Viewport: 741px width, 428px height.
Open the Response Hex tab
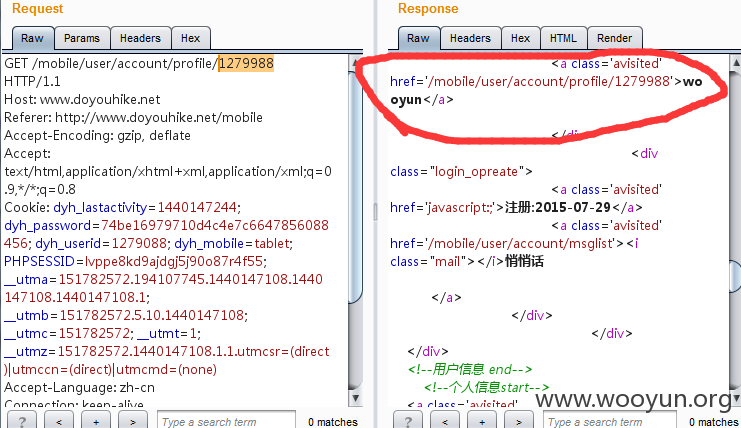tap(520, 38)
